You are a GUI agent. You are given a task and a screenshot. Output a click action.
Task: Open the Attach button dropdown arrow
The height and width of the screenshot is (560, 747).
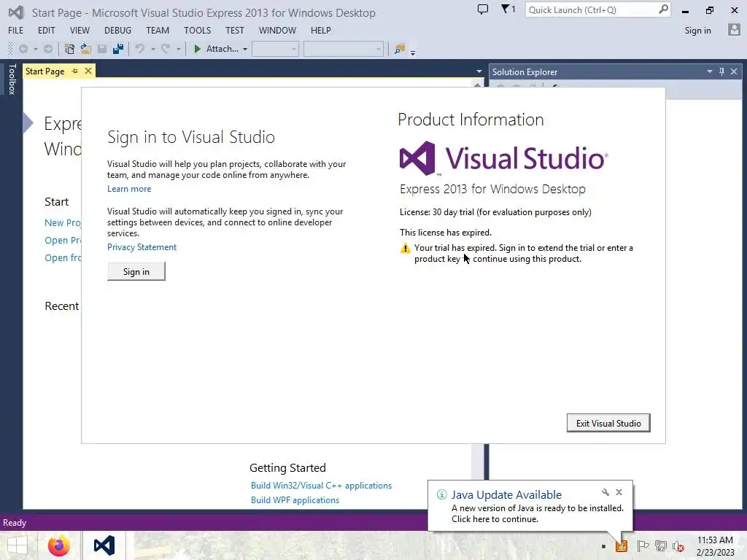245,49
